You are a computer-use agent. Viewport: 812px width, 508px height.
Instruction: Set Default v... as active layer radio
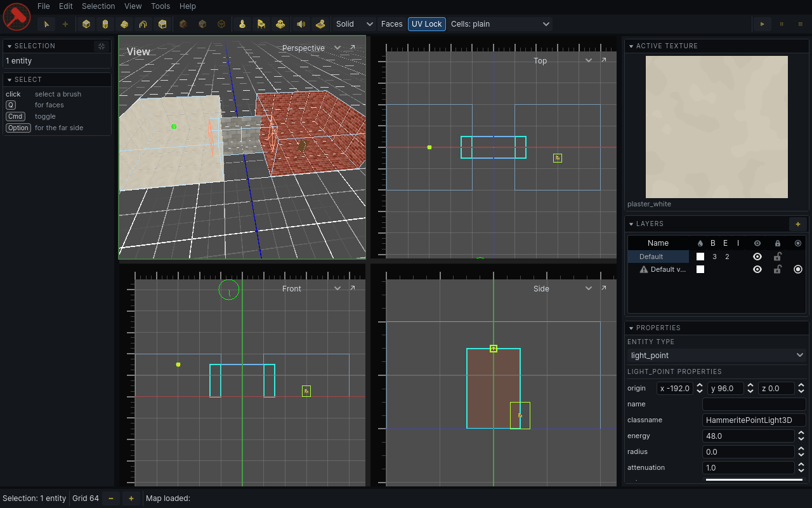[x=798, y=269]
